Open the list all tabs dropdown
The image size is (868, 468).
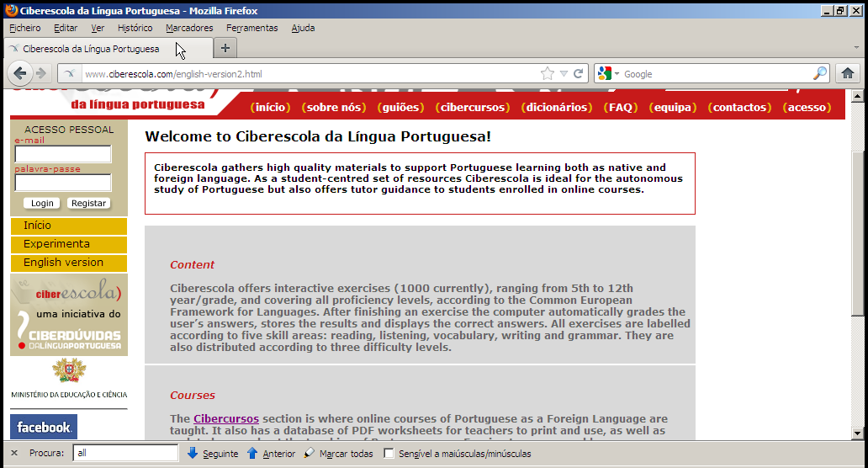tap(856, 48)
